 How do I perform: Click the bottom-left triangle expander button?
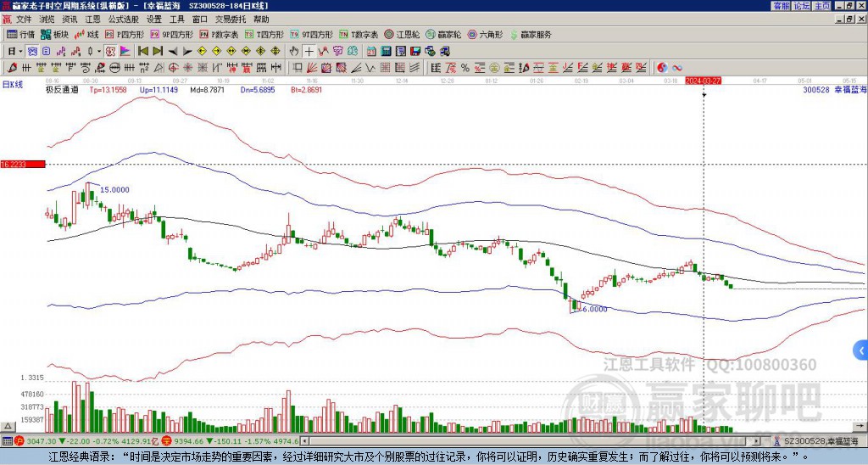click(x=7, y=426)
